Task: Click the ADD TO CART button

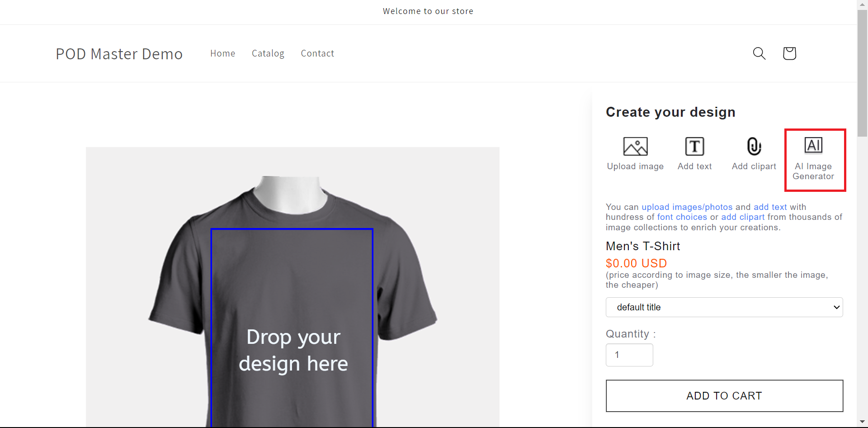Action: tap(724, 396)
